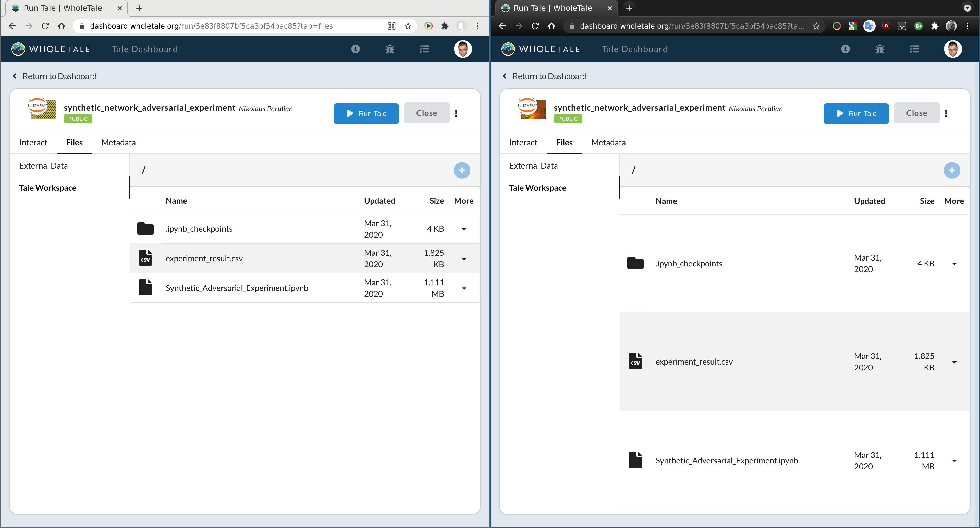
Task: Open the task list icon in the navbar
Action: (424, 49)
